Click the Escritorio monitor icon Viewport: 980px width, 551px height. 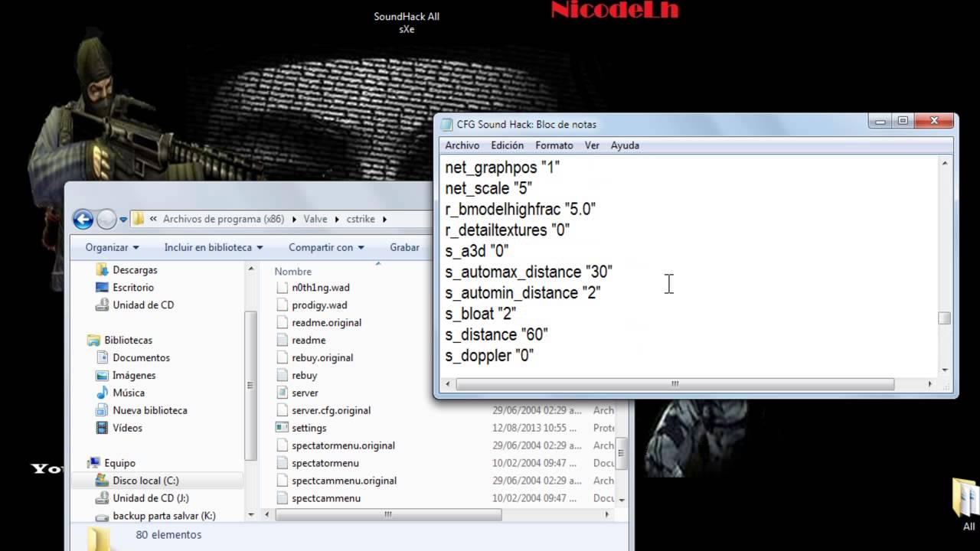point(102,287)
